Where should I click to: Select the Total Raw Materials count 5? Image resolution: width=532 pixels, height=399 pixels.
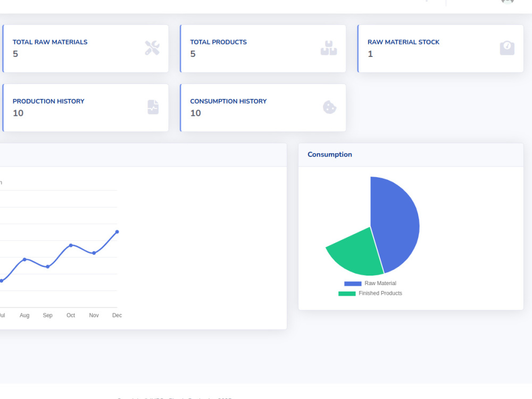15,54
